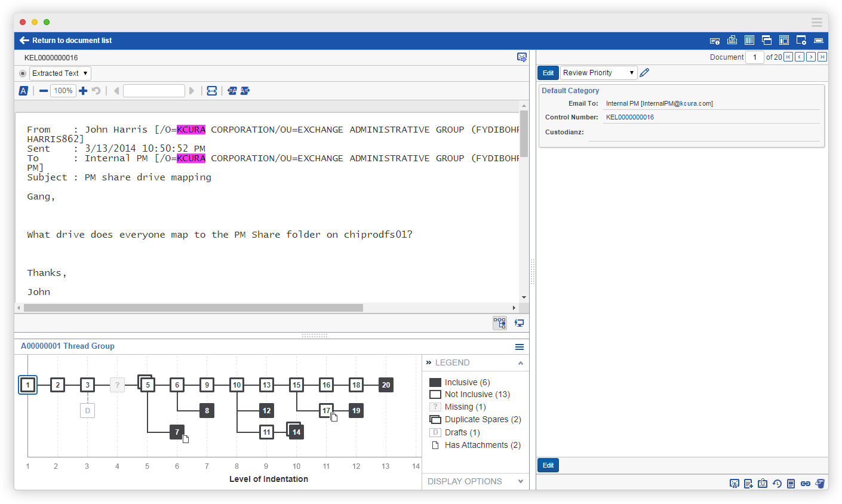Select the radio button beside Extracted Text
This screenshot has width=842, height=504.
(23, 73)
